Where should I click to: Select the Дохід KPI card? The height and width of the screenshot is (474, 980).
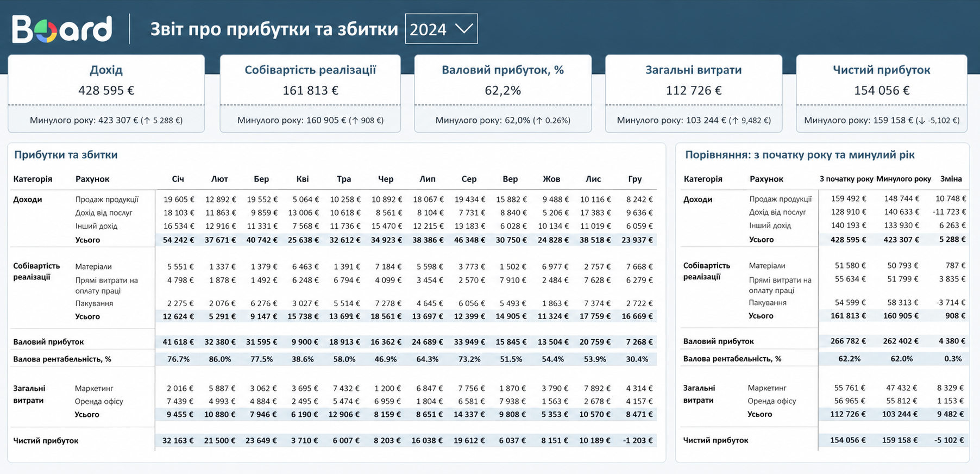(106, 93)
